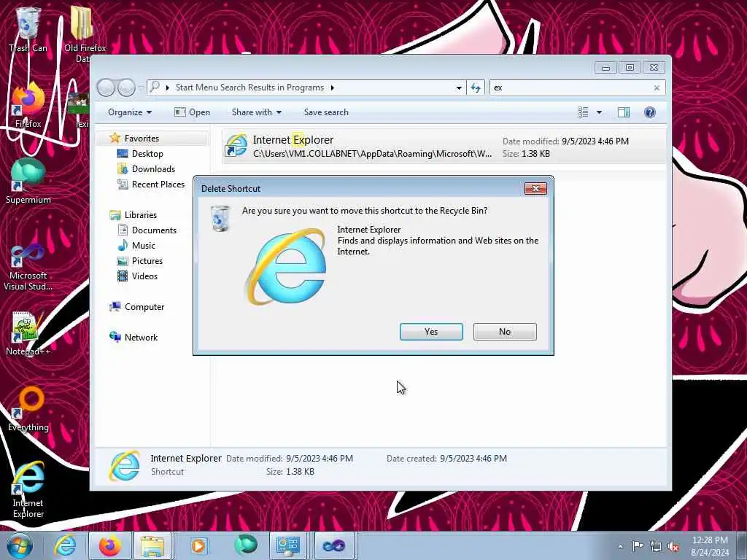Go forward with the Forward arrow button

coord(126,87)
